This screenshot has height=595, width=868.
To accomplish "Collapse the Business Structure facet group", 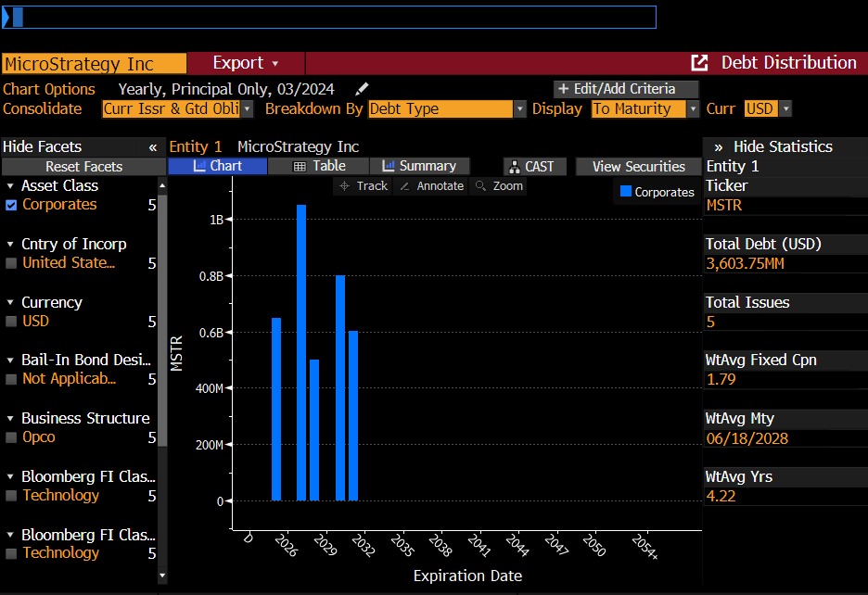I will click(10, 418).
